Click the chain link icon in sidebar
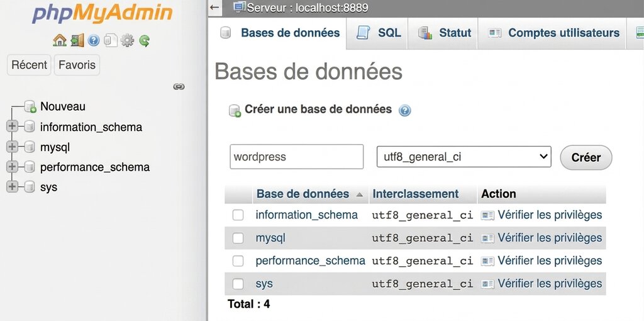This screenshot has height=321, width=644. pyautogui.click(x=179, y=86)
